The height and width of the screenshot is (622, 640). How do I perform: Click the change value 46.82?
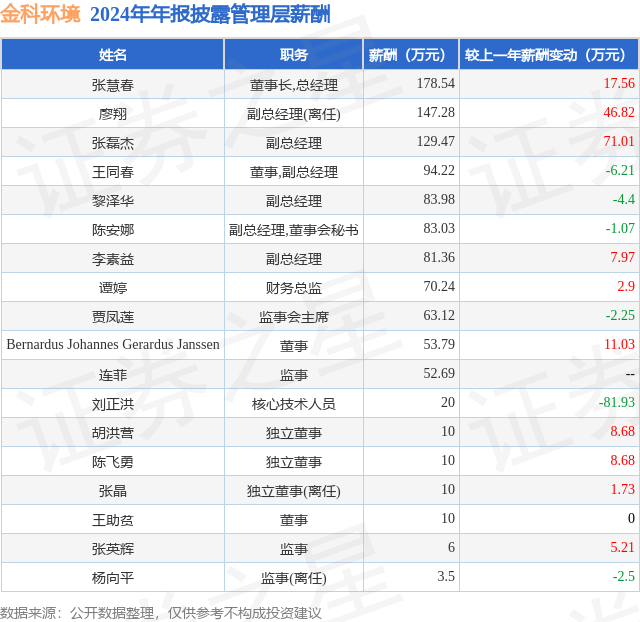pos(619,113)
